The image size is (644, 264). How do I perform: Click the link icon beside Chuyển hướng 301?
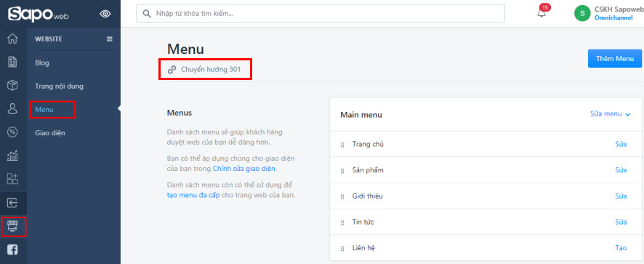172,70
